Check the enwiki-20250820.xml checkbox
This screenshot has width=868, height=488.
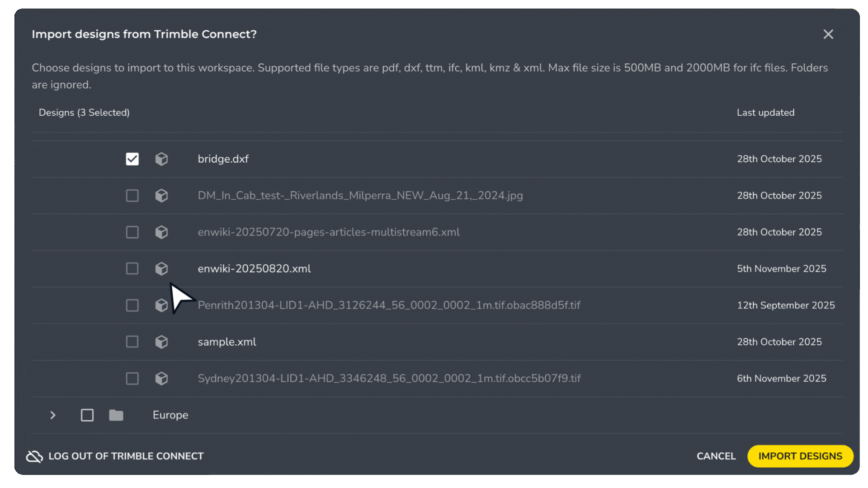coord(132,268)
